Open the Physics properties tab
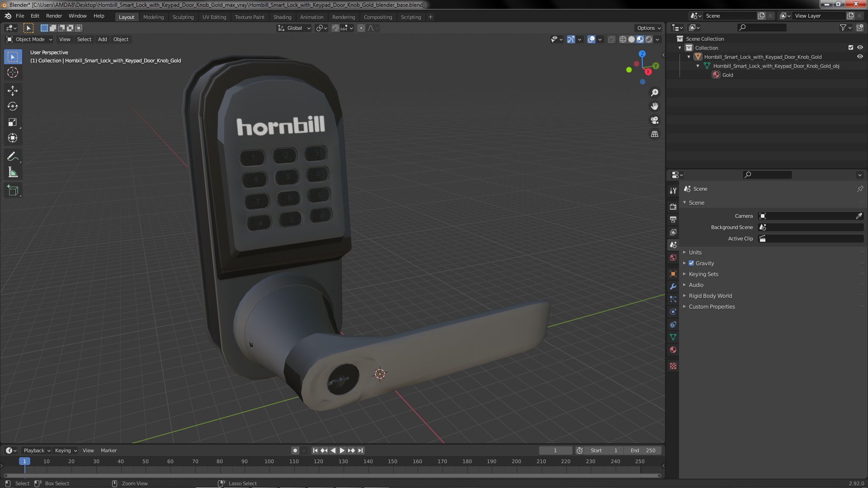The height and width of the screenshot is (488, 868). 673,312
